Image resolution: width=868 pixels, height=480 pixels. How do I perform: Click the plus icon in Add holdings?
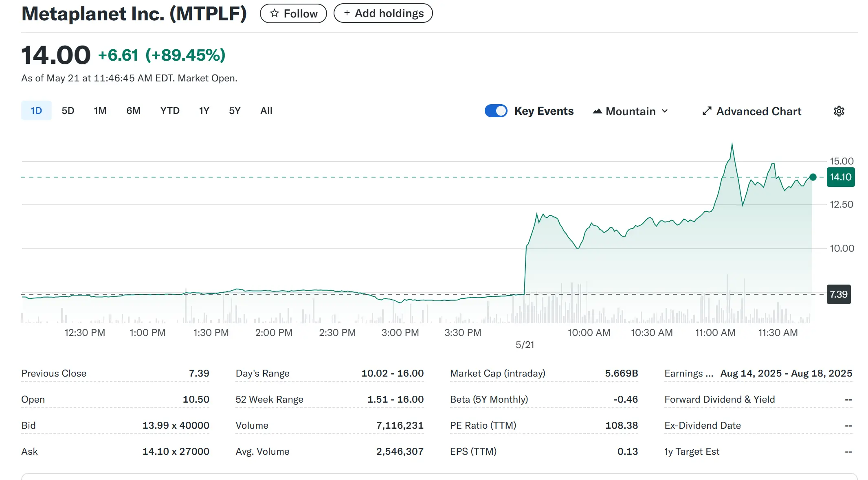coord(347,13)
